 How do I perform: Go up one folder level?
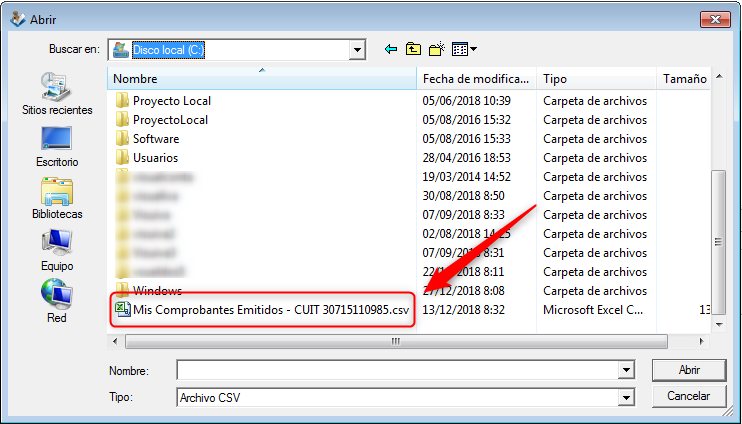(x=413, y=49)
